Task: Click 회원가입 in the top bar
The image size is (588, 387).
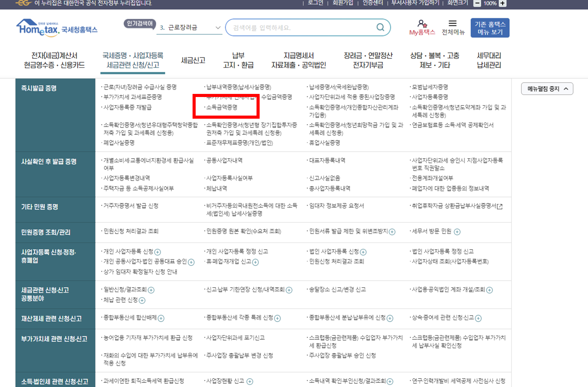Action: tap(342, 3)
